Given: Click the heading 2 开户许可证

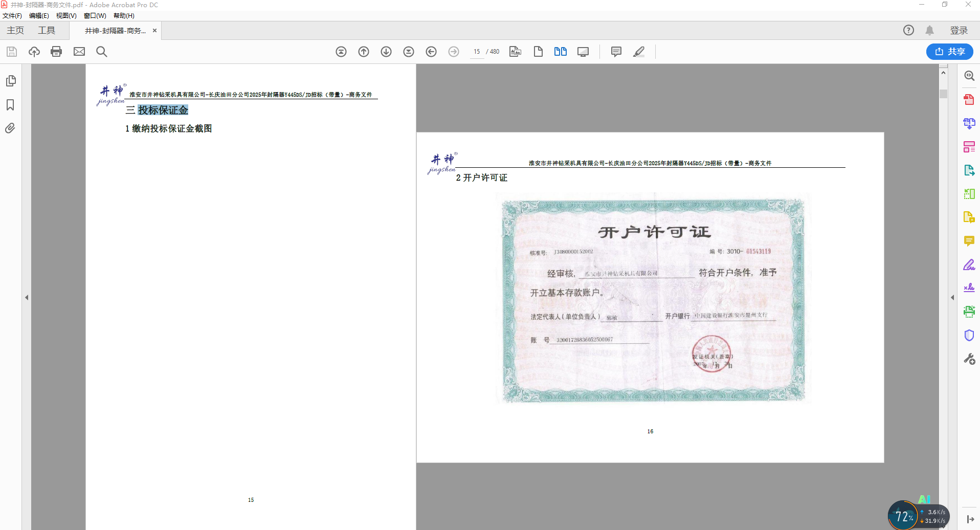Looking at the screenshot, I should pyautogui.click(x=482, y=178).
